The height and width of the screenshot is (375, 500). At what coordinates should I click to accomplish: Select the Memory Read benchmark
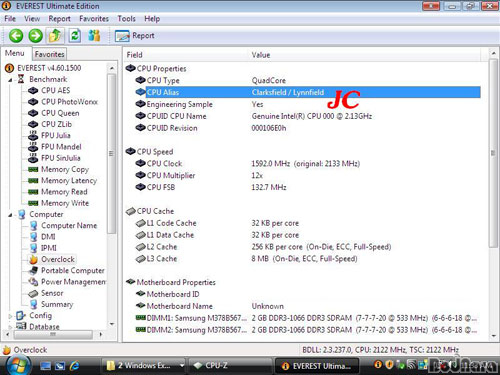point(64,192)
